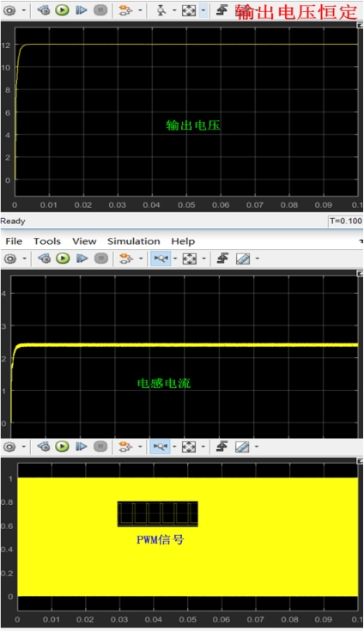Expand highlight signal dropdown in PWM signal scope
Screen dimensions: 364x632
click(140, 447)
